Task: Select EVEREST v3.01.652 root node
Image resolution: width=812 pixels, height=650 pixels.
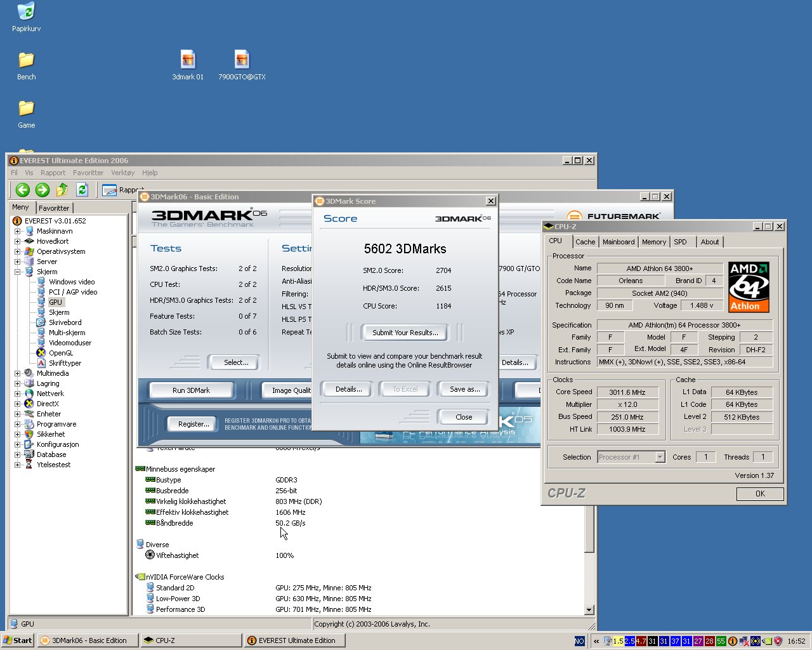Action: point(55,221)
